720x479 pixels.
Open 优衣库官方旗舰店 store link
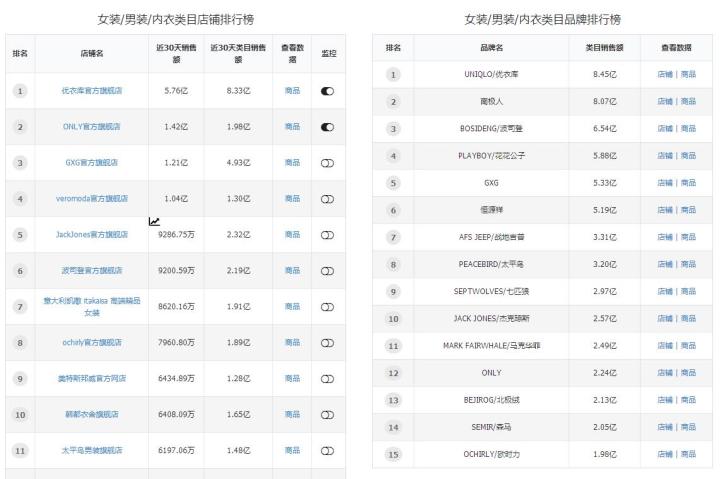point(92,90)
